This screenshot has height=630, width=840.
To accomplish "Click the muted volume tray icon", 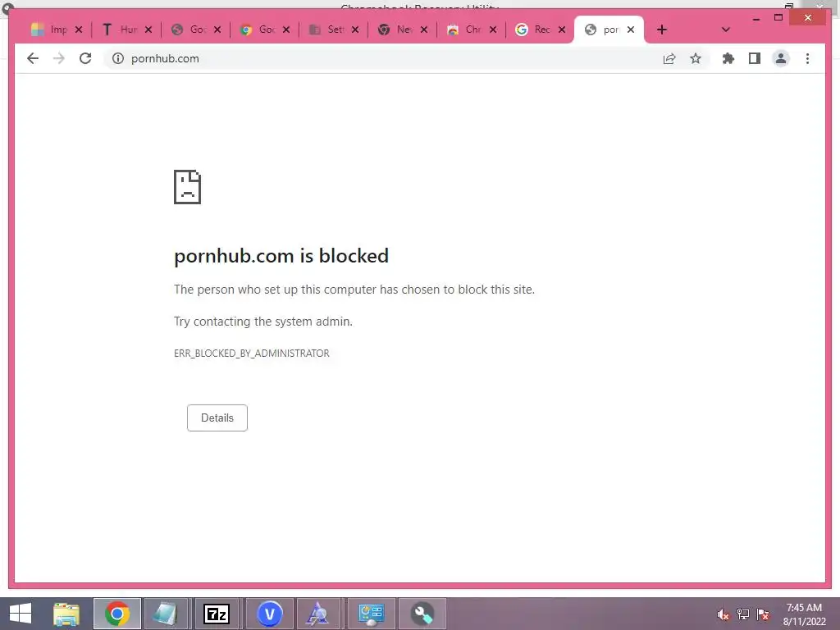I will [724, 614].
